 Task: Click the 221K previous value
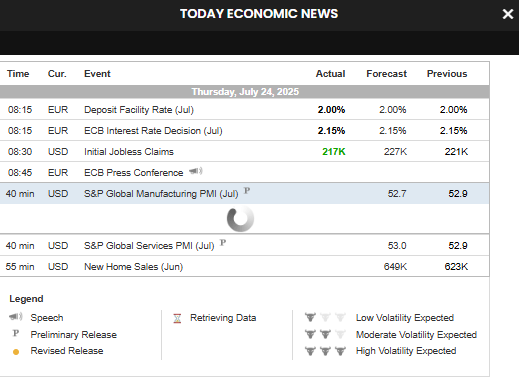click(x=456, y=152)
